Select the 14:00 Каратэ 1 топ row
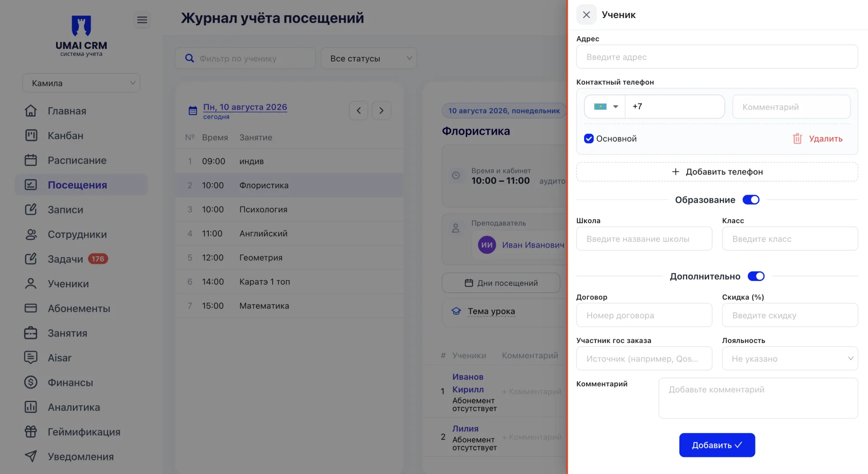The image size is (868, 474). (x=289, y=282)
